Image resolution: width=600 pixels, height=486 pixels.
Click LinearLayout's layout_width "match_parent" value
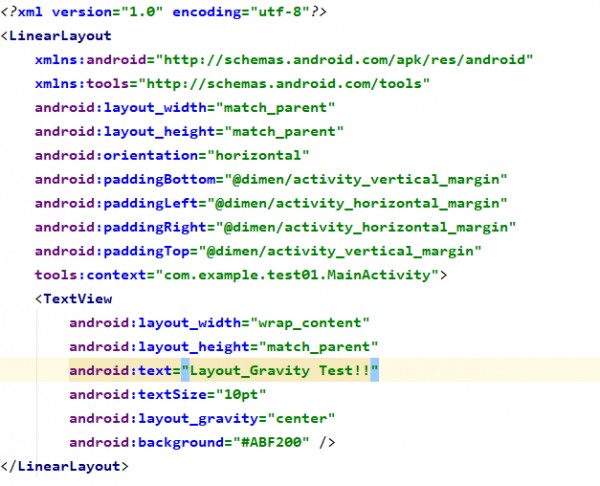[275, 108]
